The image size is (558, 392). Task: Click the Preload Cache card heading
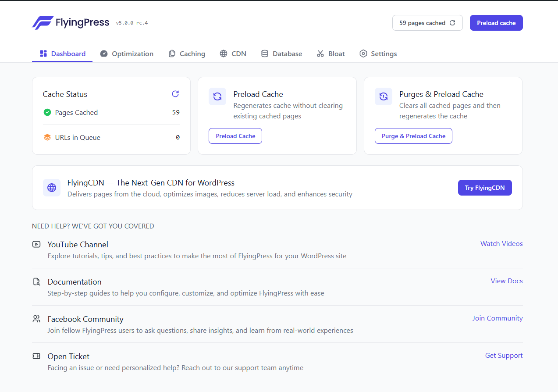(x=258, y=94)
